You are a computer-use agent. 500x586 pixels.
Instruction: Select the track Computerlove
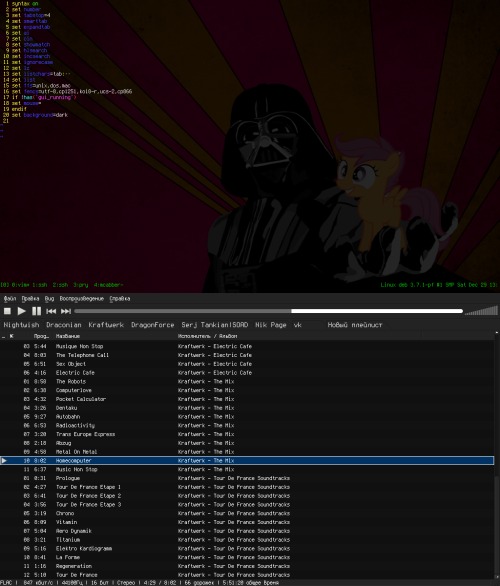[x=247, y=390]
